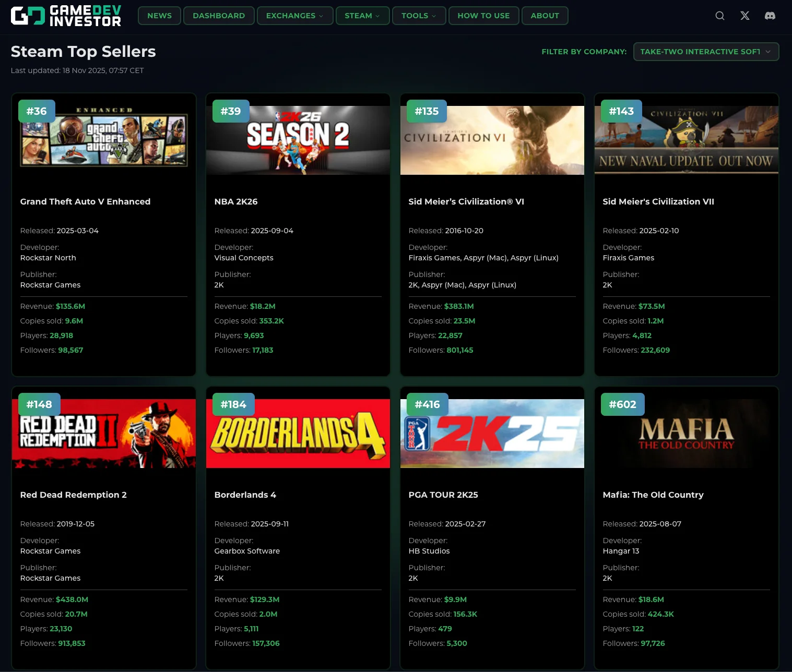Viewport: 792px width, 672px height.
Task: Go to the News section
Action: tap(159, 16)
